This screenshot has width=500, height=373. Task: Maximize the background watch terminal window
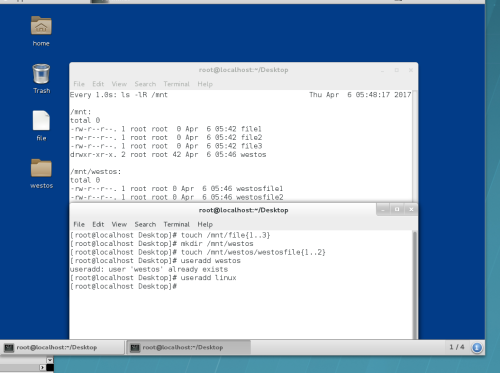[x=397, y=70]
